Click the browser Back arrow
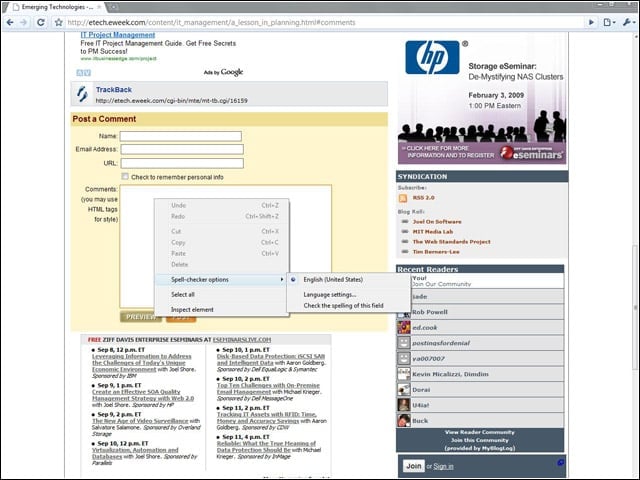The height and width of the screenshot is (480, 640). coord(10,22)
